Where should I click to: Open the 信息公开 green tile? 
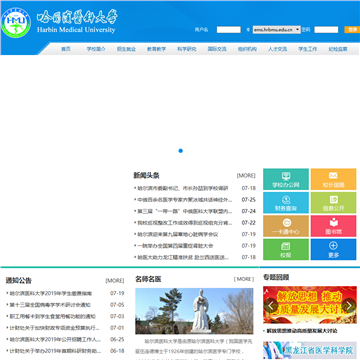tap(333, 203)
